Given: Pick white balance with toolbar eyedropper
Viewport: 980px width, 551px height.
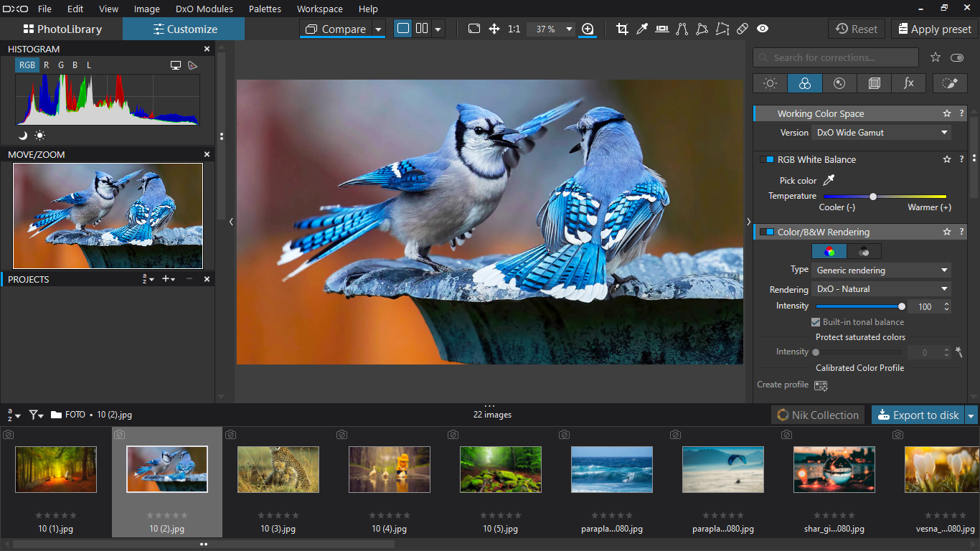Looking at the screenshot, I should point(642,29).
